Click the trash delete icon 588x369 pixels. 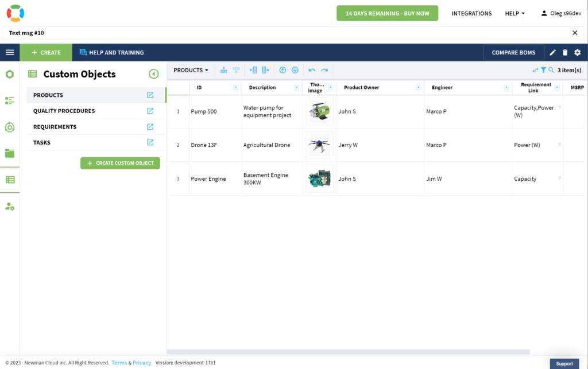[x=565, y=52]
